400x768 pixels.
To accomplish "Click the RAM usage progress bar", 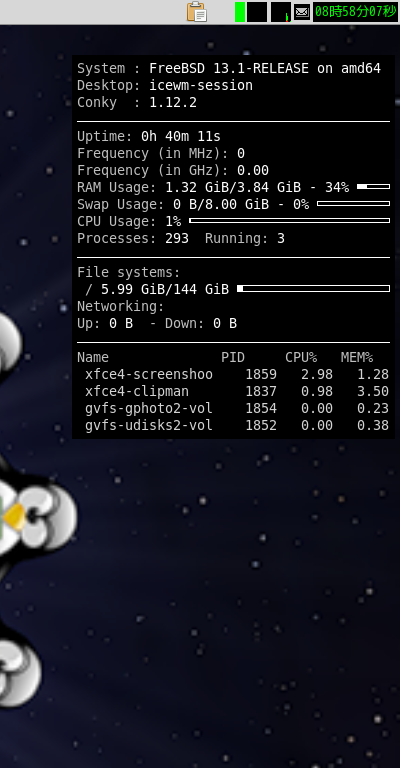I will click(x=374, y=187).
